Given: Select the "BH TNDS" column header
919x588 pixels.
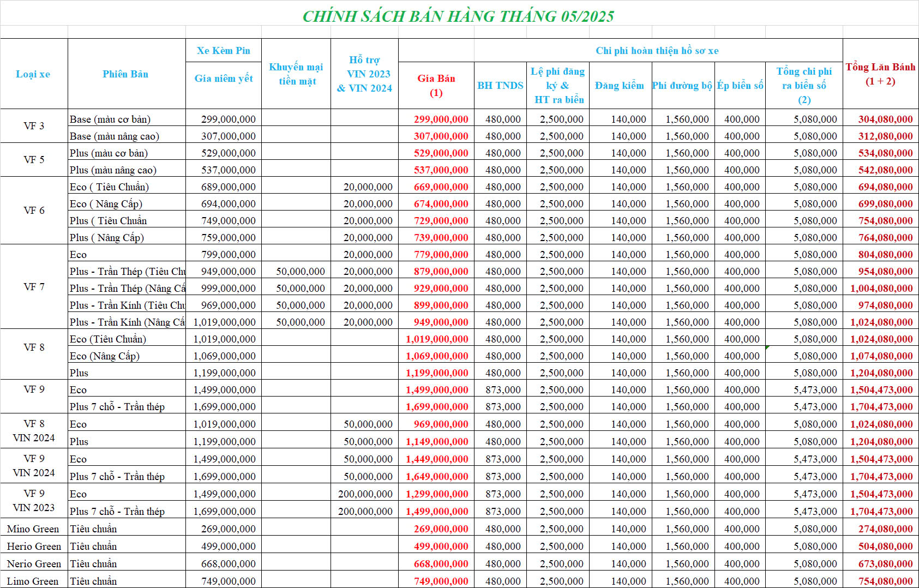Looking at the screenshot, I should (500, 86).
